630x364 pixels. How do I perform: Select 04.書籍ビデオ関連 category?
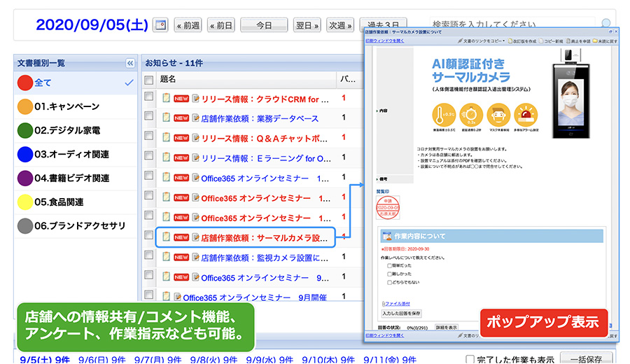coord(76,178)
